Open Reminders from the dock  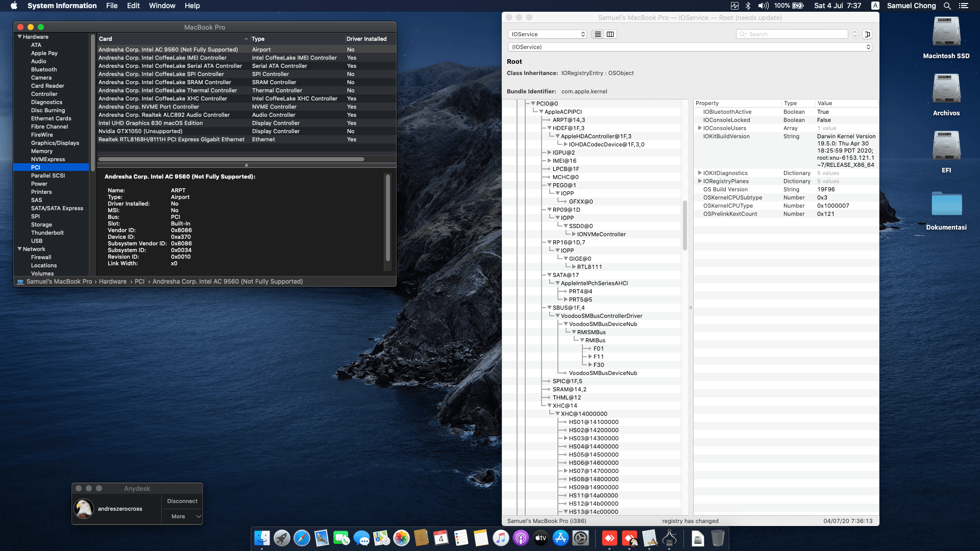461,538
